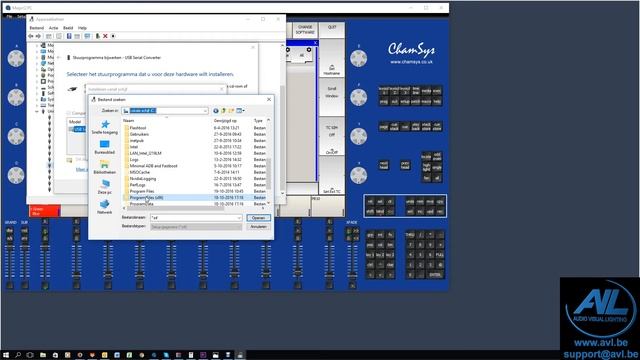The image size is (640, 360).
Task: Select the Gebruikers folder
Action: [x=139, y=134]
